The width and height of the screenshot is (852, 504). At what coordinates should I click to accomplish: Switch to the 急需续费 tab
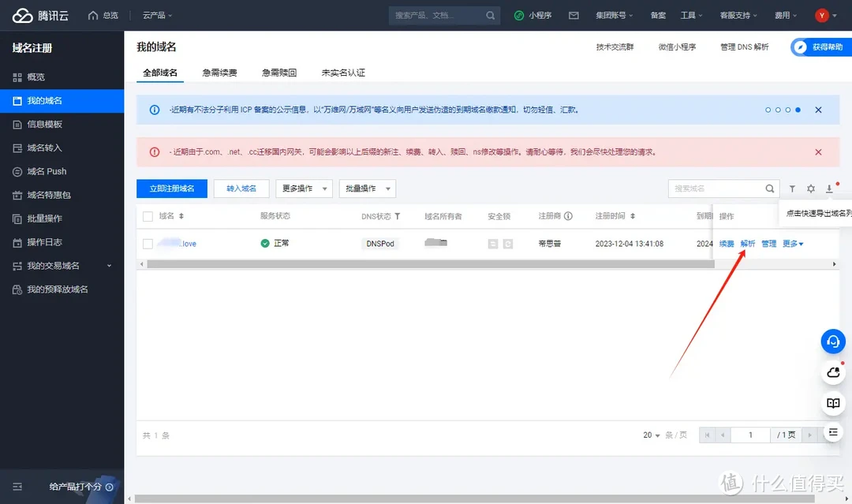click(x=219, y=73)
